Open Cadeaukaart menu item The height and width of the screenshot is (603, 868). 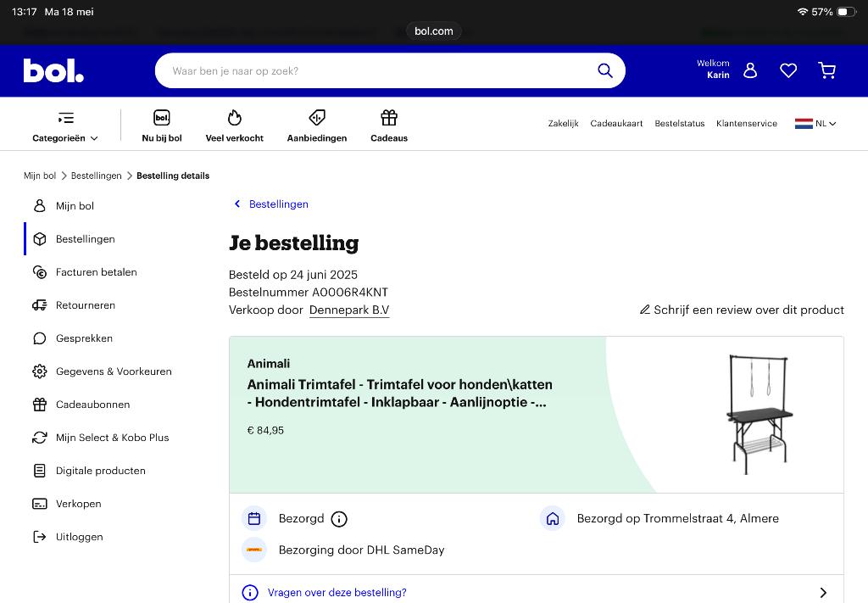[616, 124]
